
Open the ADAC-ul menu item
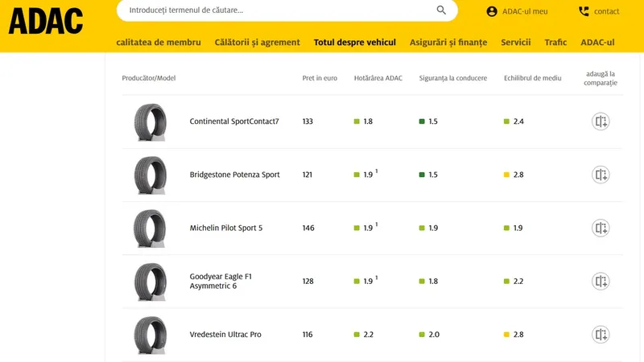click(x=597, y=43)
